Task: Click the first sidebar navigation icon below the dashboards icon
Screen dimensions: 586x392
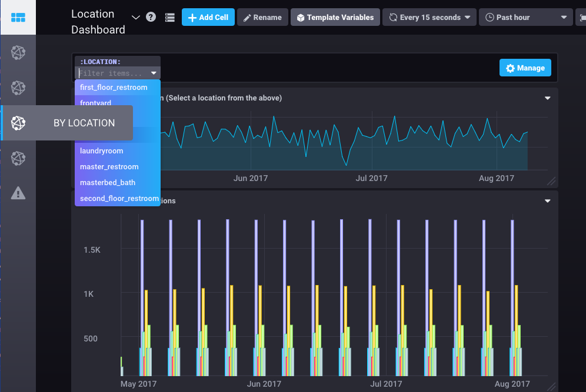Action: (x=18, y=53)
